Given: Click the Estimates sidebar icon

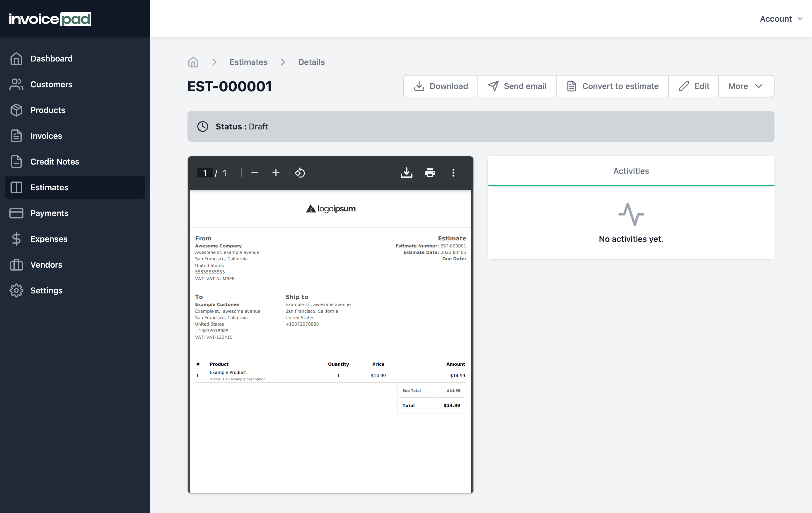Looking at the screenshot, I should tap(16, 187).
